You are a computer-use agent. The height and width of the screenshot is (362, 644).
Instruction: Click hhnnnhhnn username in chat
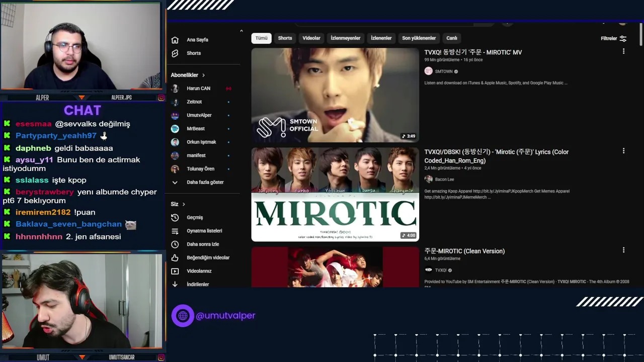[x=39, y=236]
